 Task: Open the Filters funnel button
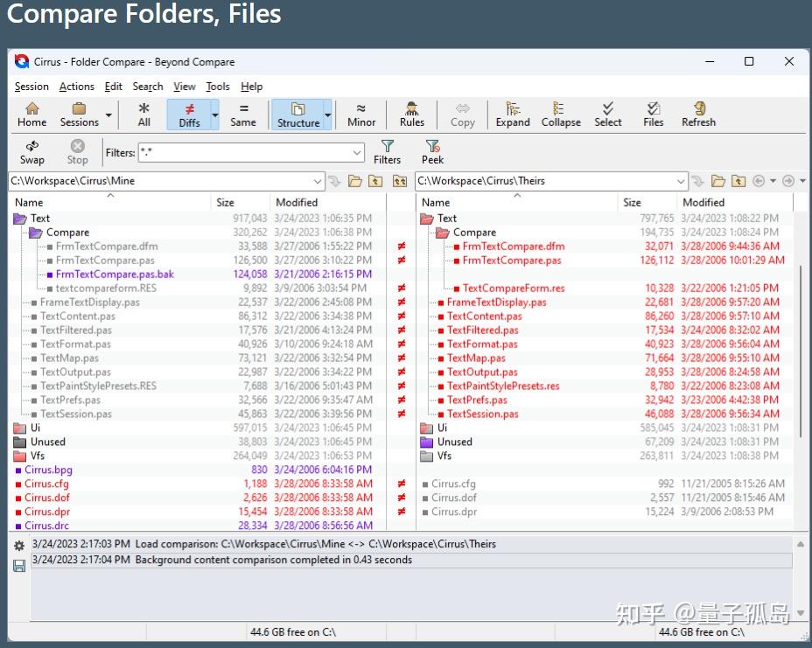388,152
